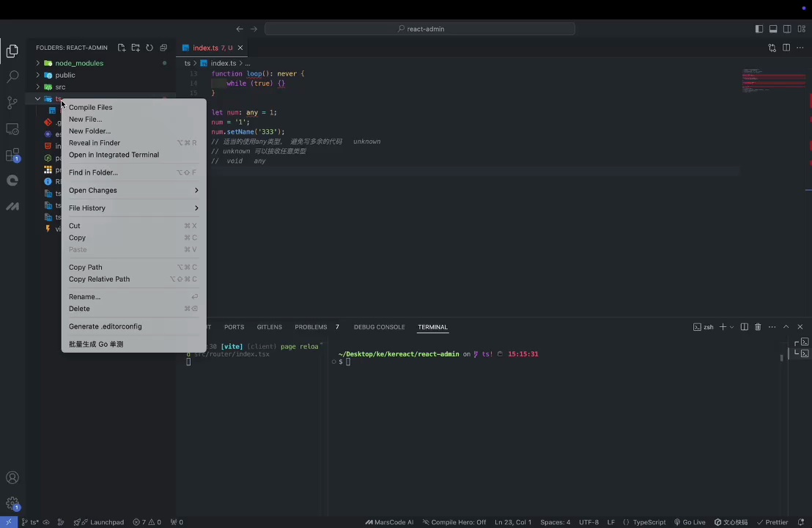The image size is (812, 528).
Task: Toggle primary sidebar layout icon
Action: pyautogui.click(x=759, y=29)
